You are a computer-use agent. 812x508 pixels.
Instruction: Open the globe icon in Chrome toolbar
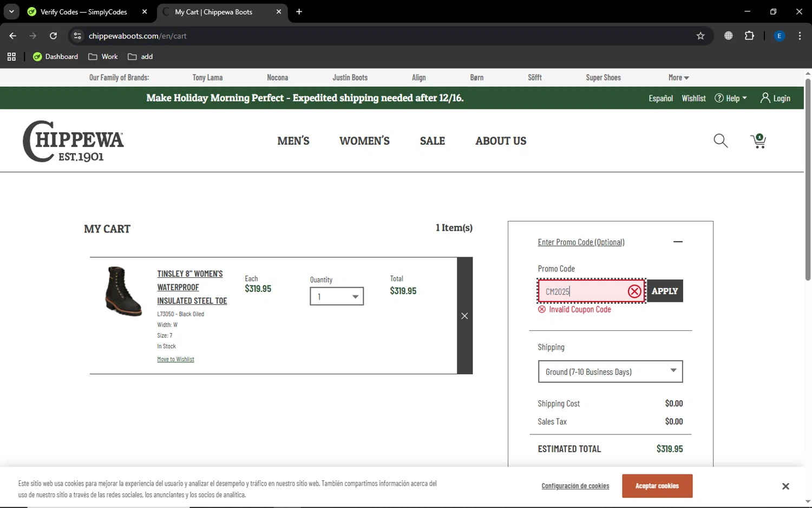tap(729, 36)
